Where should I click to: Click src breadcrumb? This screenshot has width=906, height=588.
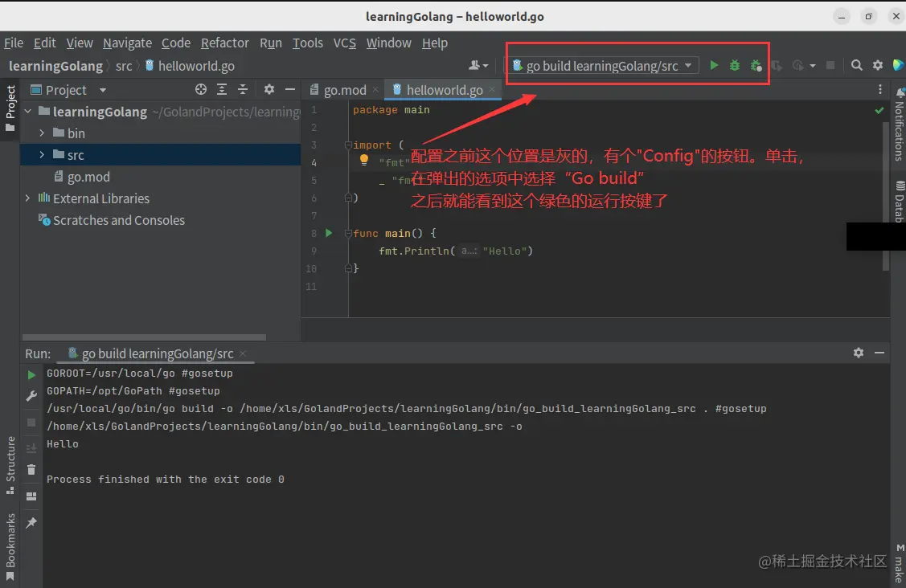coord(124,66)
